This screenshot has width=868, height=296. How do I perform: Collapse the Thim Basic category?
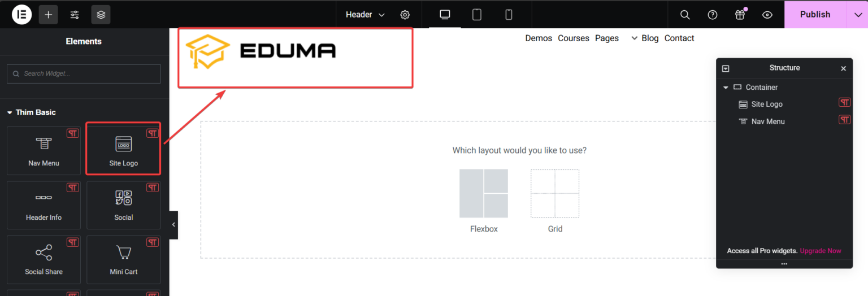[x=32, y=112]
